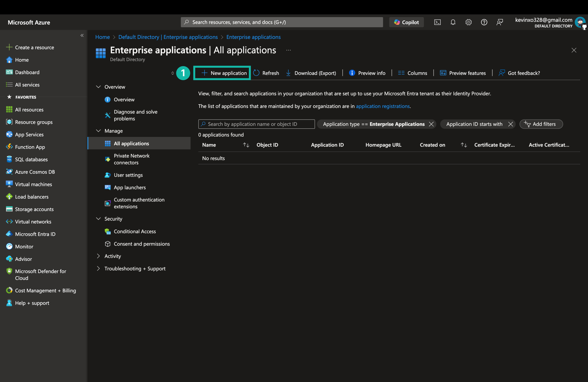Viewport: 588px width, 382px height.
Task: Open Load balancers favorite
Action: click(27, 197)
